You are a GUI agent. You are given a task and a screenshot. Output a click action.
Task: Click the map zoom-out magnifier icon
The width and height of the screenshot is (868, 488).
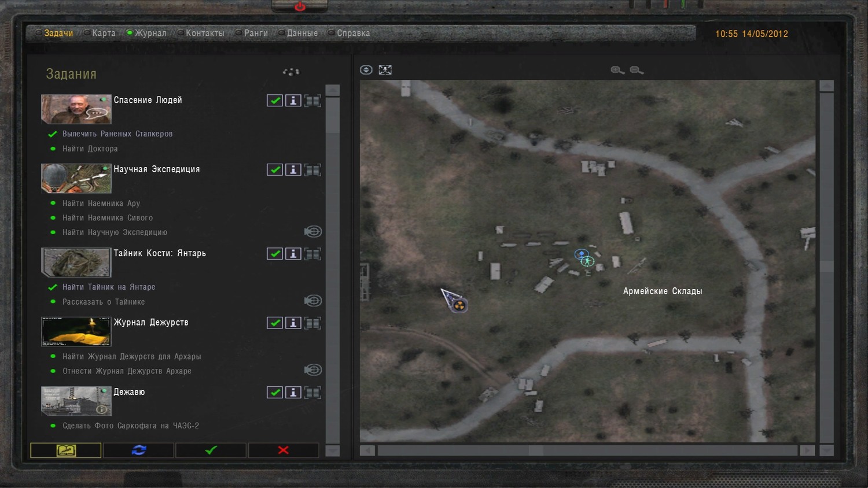pyautogui.click(x=637, y=70)
